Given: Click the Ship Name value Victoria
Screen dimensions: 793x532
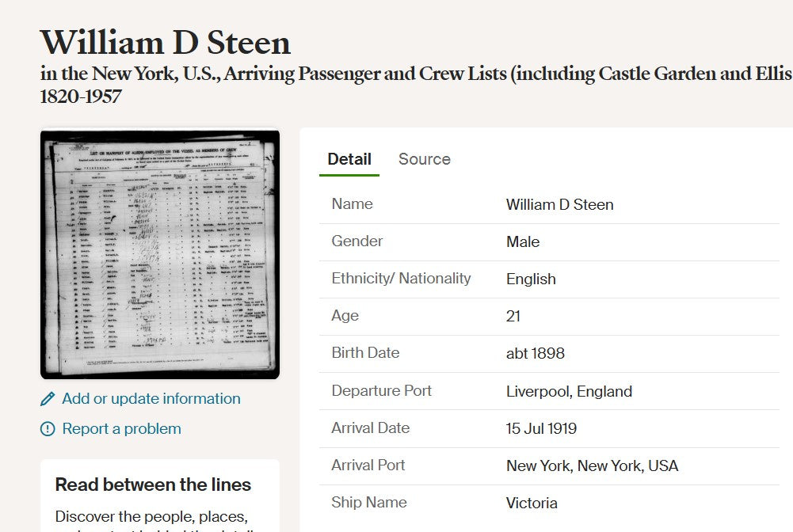Looking at the screenshot, I should pos(532,503).
